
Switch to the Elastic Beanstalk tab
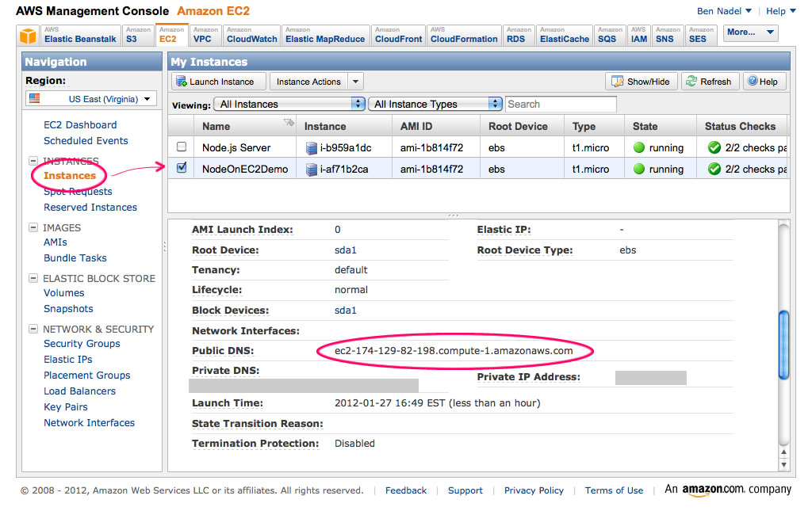(x=80, y=35)
